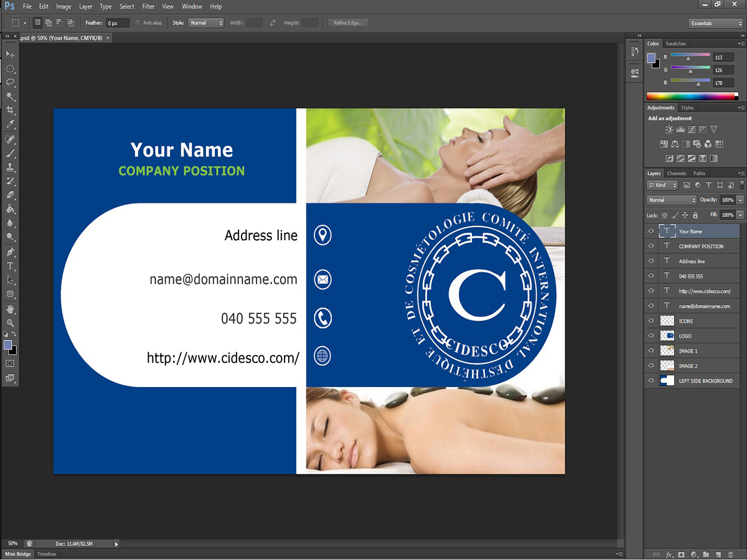Viewport: 747px width, 560px height.
Task: Click the foreground color swatch in Color panel
Action: pyautogui.click(x=651, y=58)
